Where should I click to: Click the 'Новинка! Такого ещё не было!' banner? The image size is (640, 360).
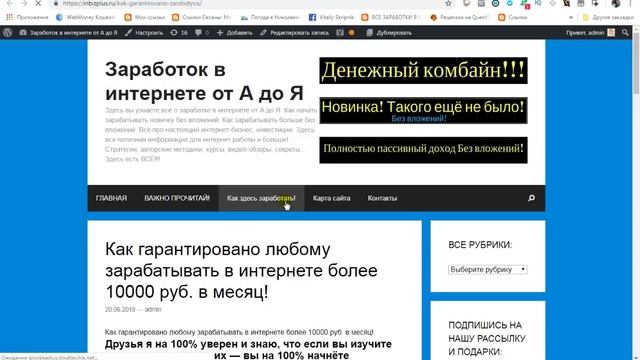423,110
